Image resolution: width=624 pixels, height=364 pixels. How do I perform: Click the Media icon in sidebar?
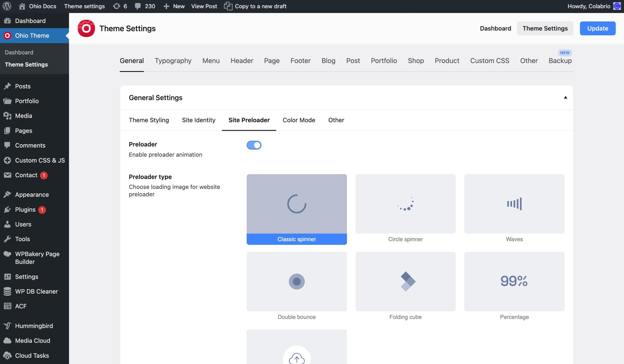click(7, 116)
